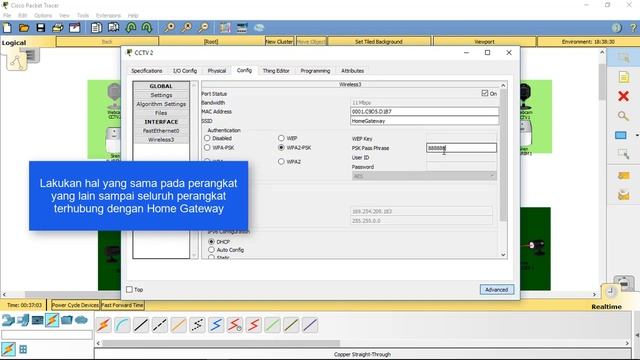This screenshot has height=360, width=640.
Task: Open the FastEthernet0 interface
Action: (161, 131)
